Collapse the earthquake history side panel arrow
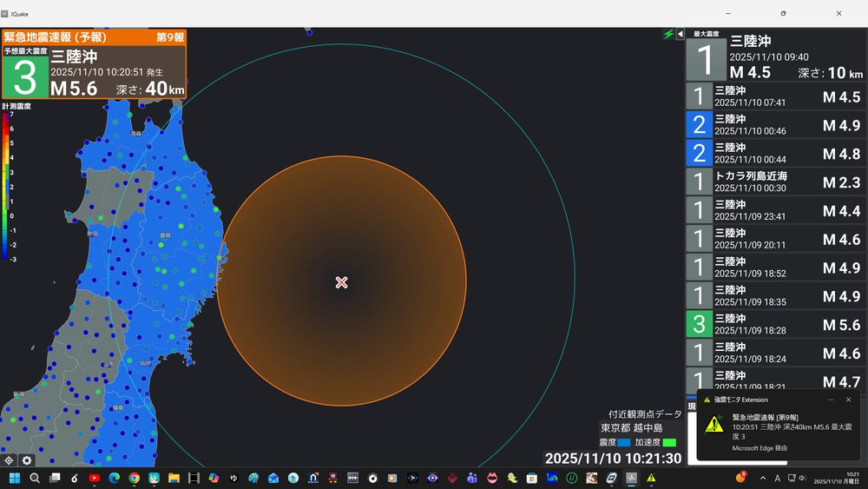This screenshot has width=868, height=489. 680,35
